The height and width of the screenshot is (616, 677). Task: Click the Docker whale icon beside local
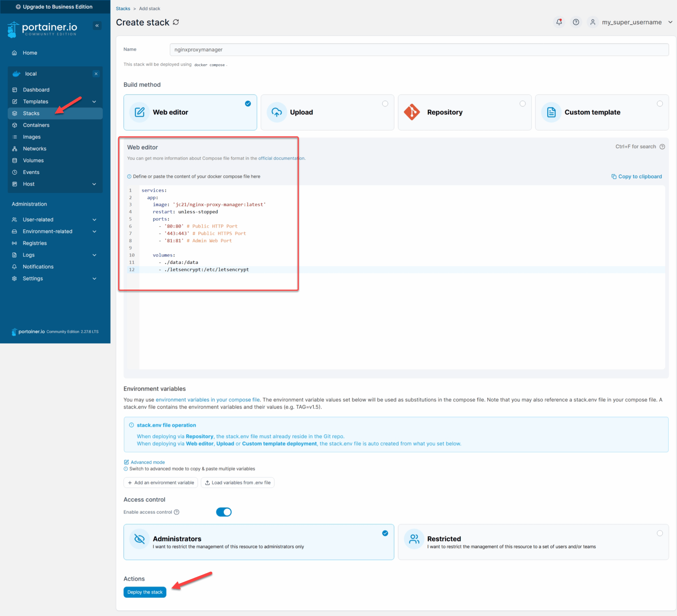16,74
